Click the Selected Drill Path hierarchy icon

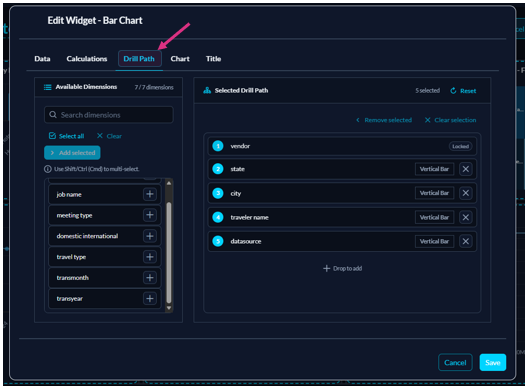tap(207, 90)
